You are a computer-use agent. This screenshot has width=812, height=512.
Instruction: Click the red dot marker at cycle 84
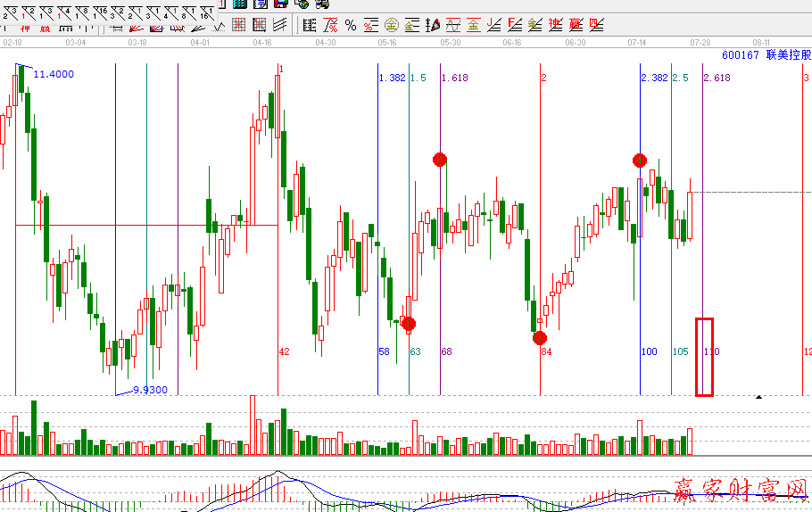coord(540,337)
